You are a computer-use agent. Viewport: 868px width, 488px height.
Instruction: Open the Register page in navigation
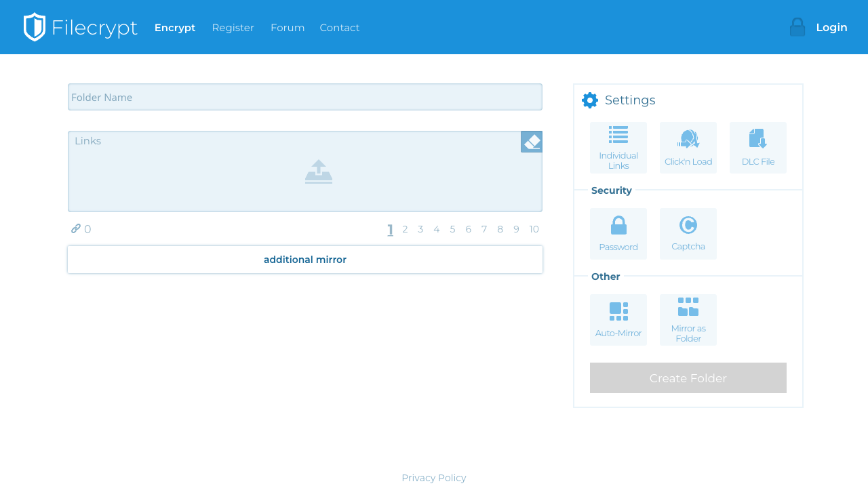[233, 28]
